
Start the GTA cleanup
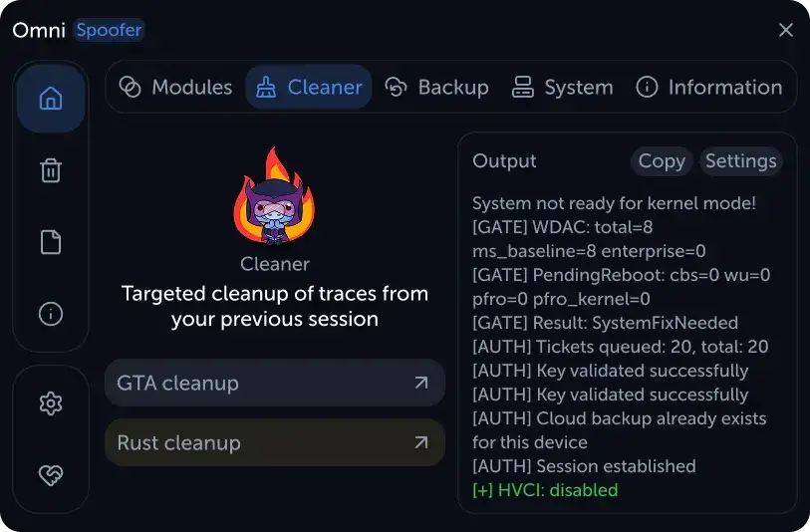click(275, 383)
